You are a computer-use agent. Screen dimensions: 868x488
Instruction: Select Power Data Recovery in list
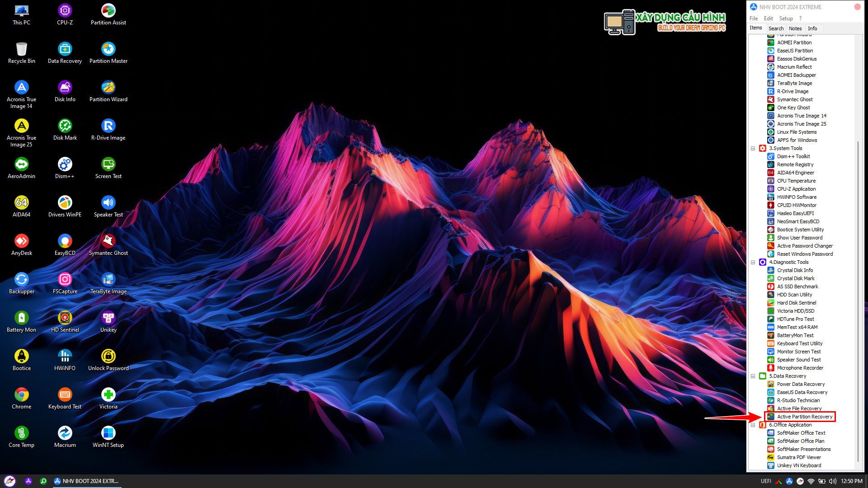(801, 384)
